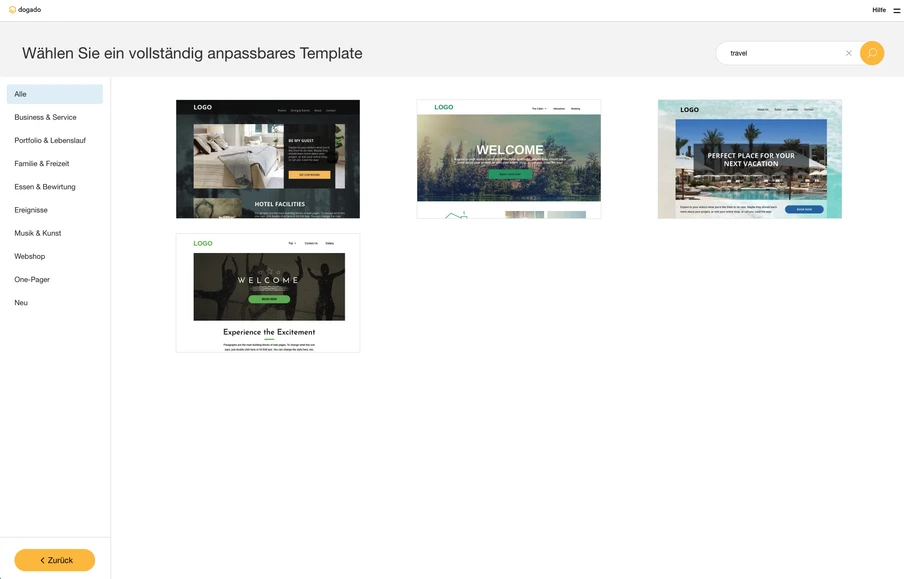Show the Neu templates

click(21, 302)
